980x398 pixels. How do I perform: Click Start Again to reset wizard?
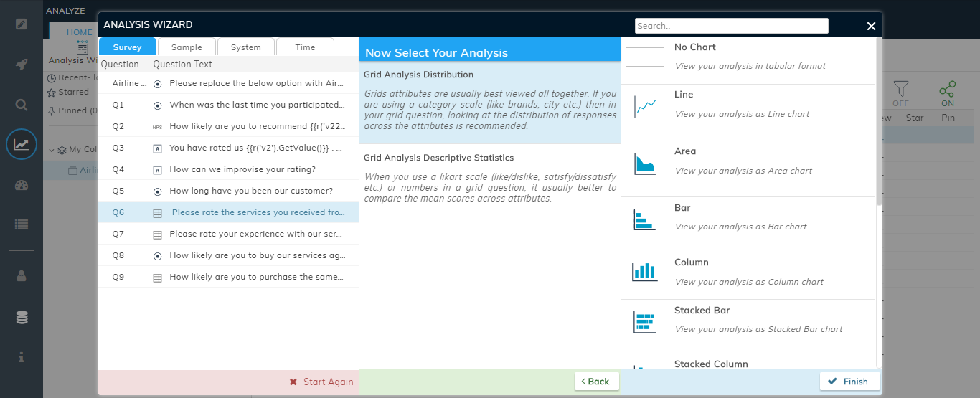tap(321, 382)
